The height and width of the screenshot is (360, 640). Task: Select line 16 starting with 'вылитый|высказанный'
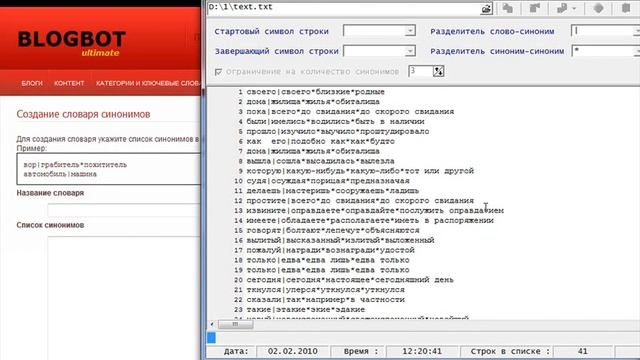[x=340, y=240]
